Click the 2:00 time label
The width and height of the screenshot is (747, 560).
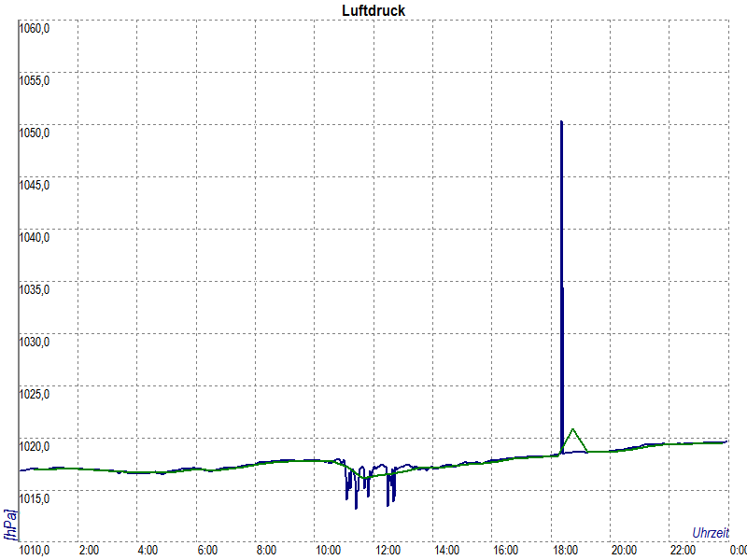(x=89, y=551)
